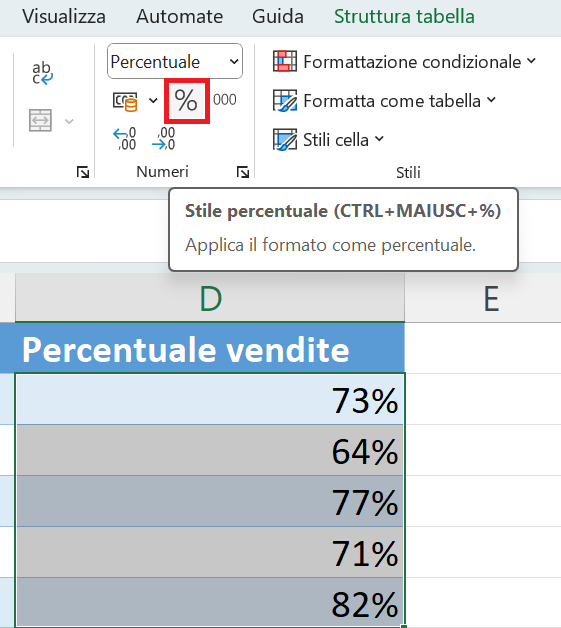
Task: Click the accounting currency format icon
Action: (x=125, y=101)
